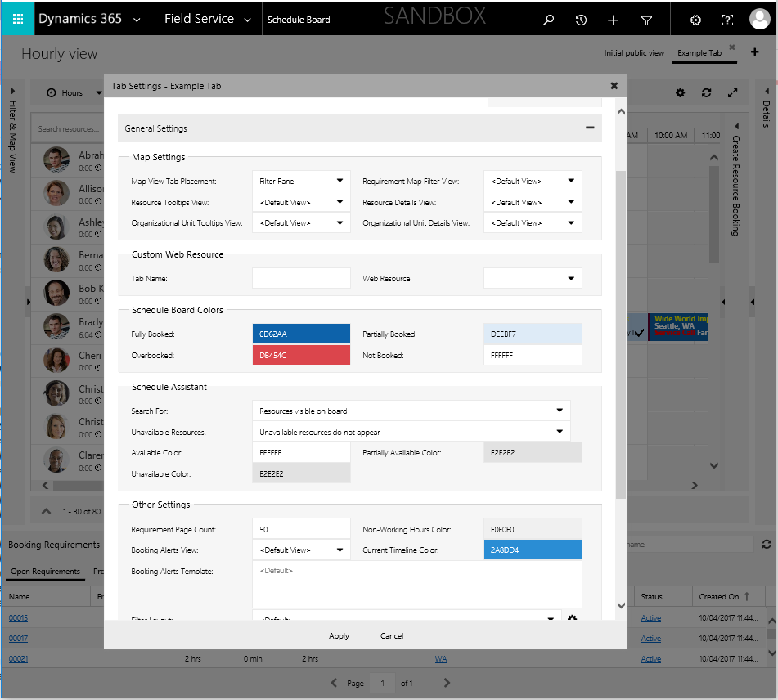Viewport: 778px width, 700px height.
Task: Select the Open Requirements tab
Action: click(45, 571)
